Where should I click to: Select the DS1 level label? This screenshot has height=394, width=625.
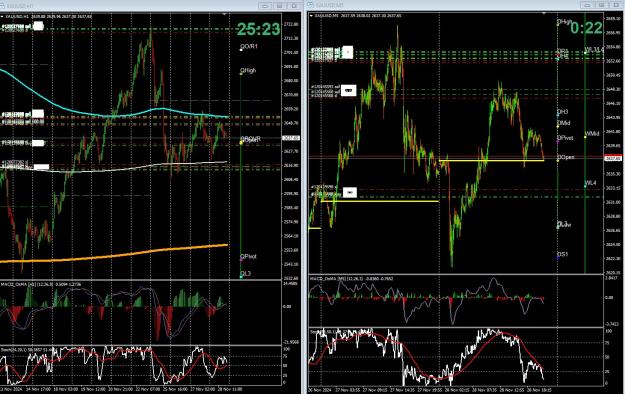click(x=562, y=254)
